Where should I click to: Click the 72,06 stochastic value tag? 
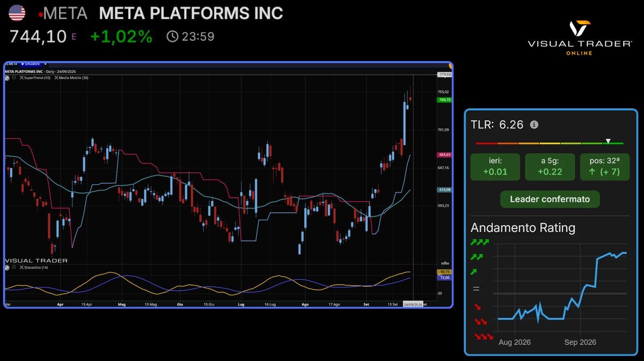coord(444,278)
